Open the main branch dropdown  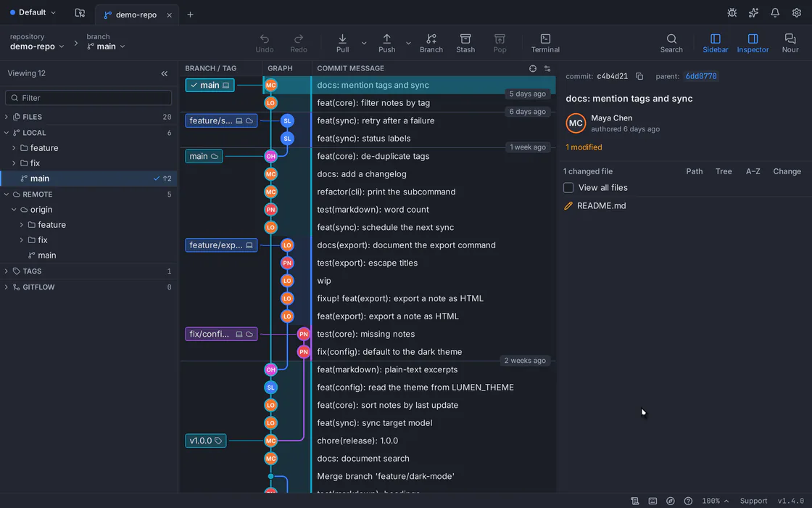point(106,46)
